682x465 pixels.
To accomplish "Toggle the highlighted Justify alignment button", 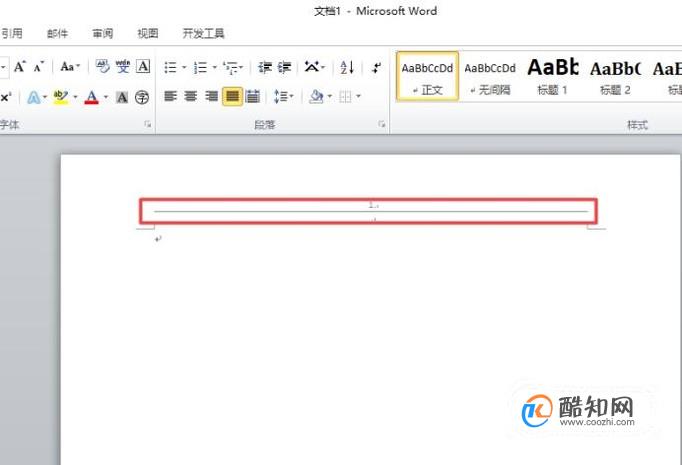I will pyautogui.click(x=232, y=96).
